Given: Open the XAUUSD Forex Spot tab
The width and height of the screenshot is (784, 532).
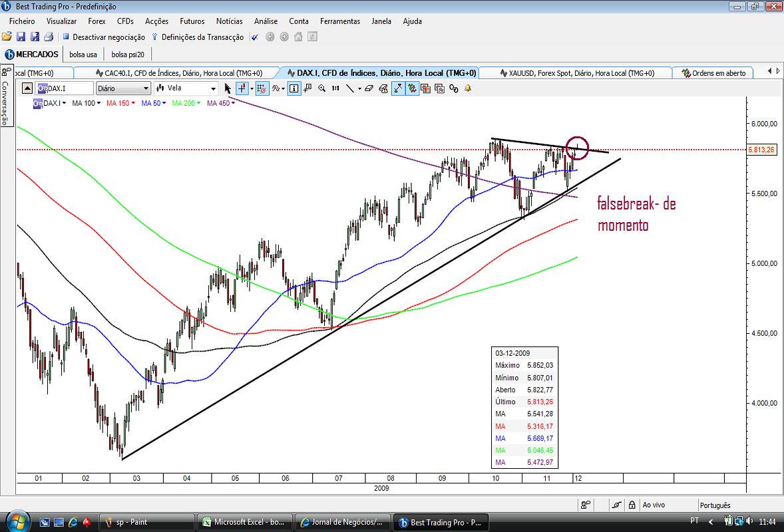Looking at the screenshot, I should click(x=576, y=73).
